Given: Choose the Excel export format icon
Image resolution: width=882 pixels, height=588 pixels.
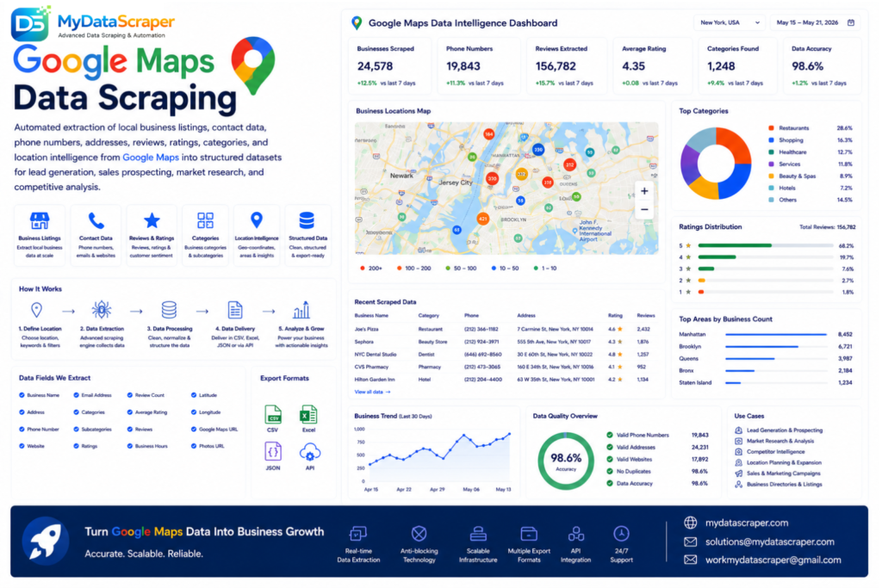Looking at the screenshot, I should (x=308, y=415).
